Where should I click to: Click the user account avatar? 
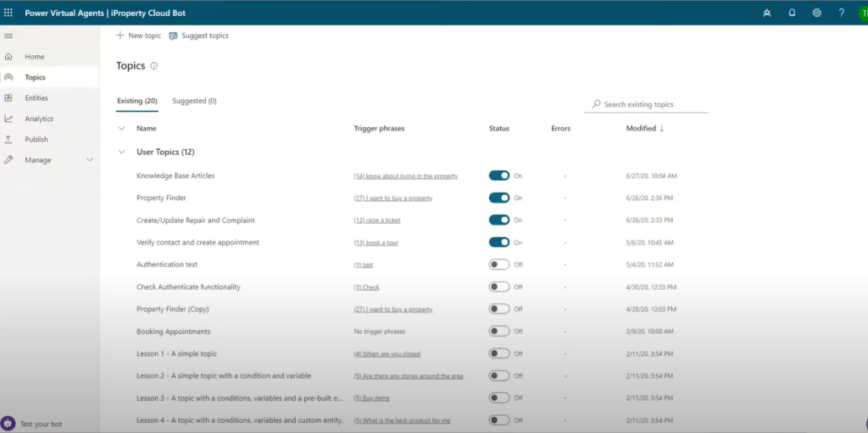pos(863,13)
